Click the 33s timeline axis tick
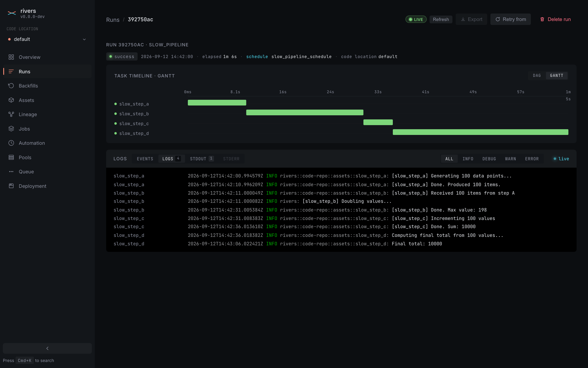Viewport: 588px width, 368px height. point(378,92)
